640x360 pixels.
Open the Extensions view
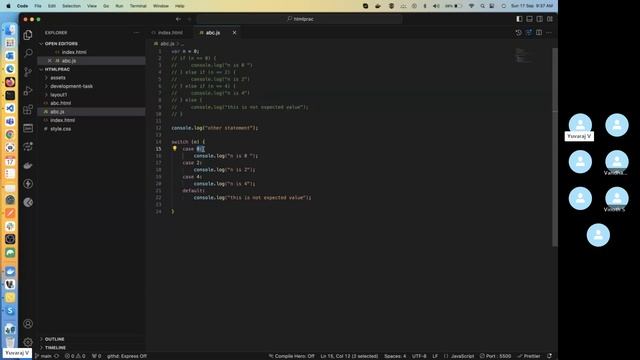28,109
